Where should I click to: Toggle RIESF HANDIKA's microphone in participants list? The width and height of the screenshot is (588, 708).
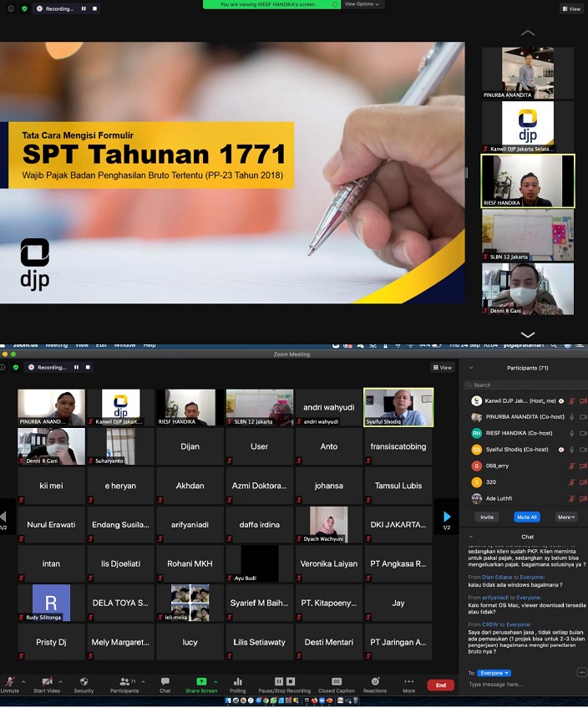pyautogui.click(x=571, y=433)
